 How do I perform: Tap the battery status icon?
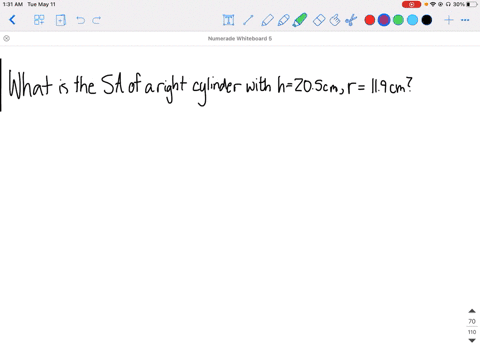472,4
